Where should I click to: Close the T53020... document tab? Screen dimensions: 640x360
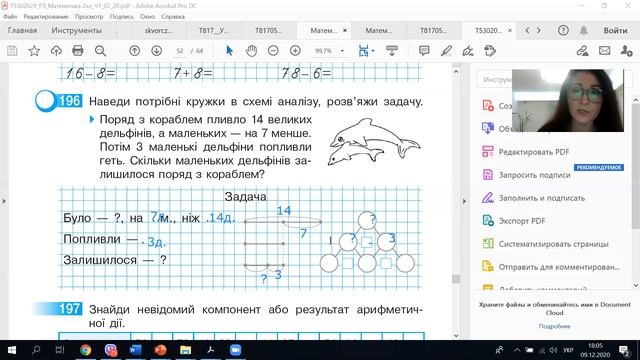click(x=510, y=30)
